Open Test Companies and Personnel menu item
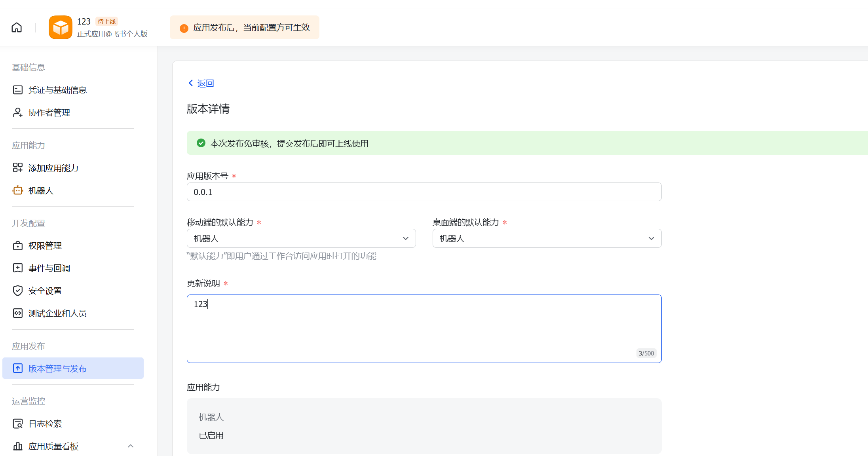Viewport: 868px width, 456px height. pyautogui.click(x=57, y=313)
